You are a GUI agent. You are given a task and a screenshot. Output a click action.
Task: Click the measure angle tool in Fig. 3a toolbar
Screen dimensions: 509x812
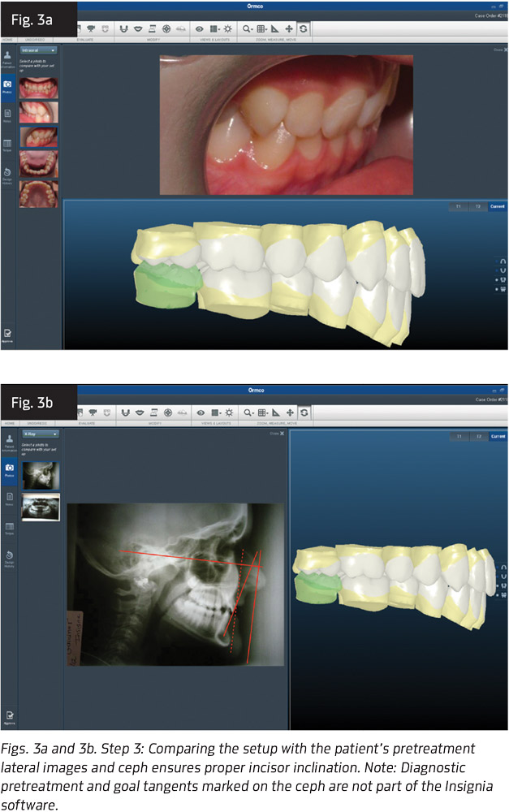point(275,28)
